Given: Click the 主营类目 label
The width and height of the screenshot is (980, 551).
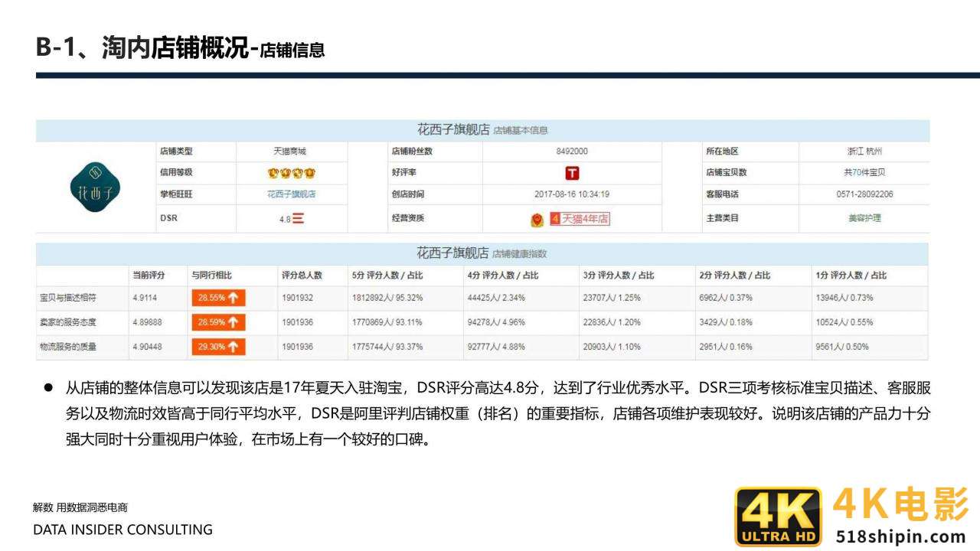Looking at the screenshot, I should [722, 218].
